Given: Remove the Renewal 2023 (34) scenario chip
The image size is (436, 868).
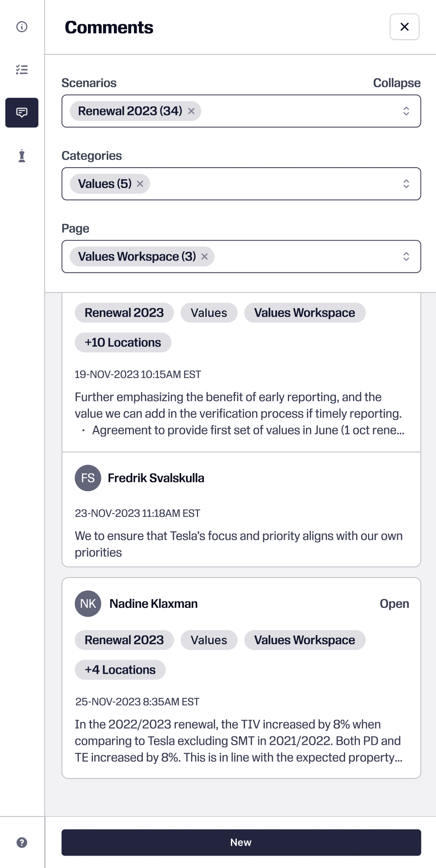Looking at the screenshot, I should (191, 111).
